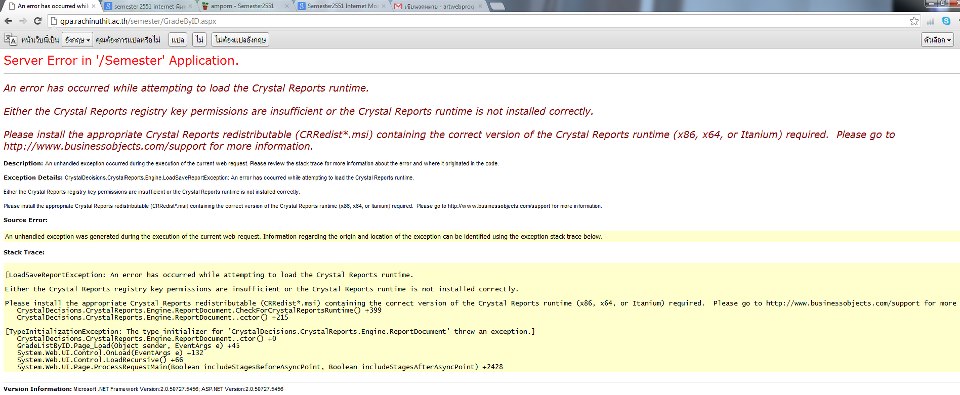Switch to the Gmail tab
This screenshot has height=395, width=960.
click(x=438, y=6)
